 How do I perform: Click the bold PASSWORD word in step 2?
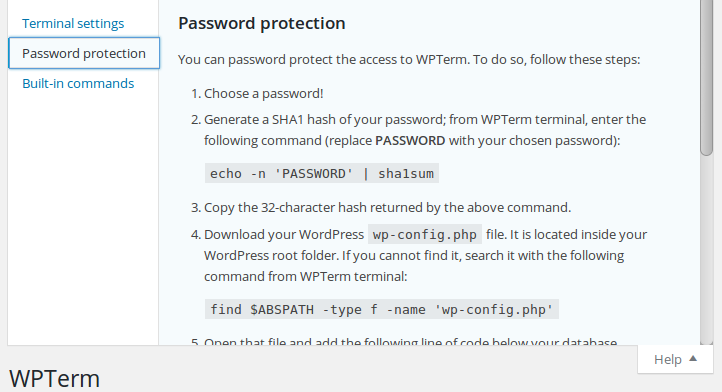coord(410,140)
